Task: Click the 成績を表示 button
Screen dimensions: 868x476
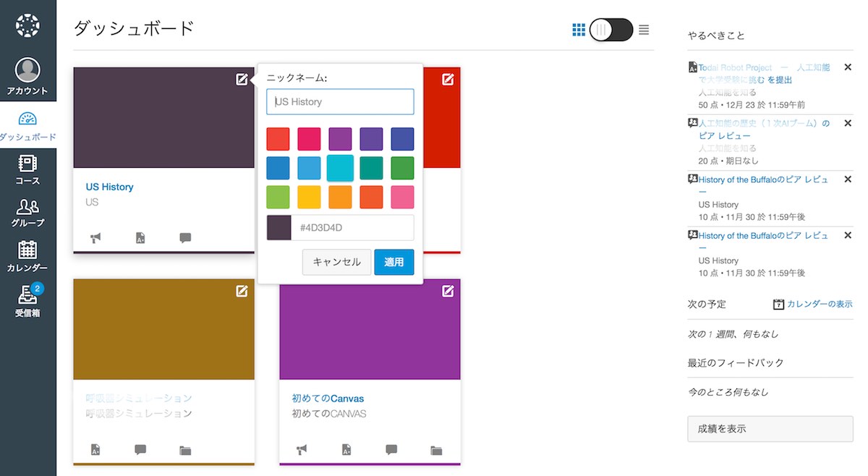Action: coord(770,429)
